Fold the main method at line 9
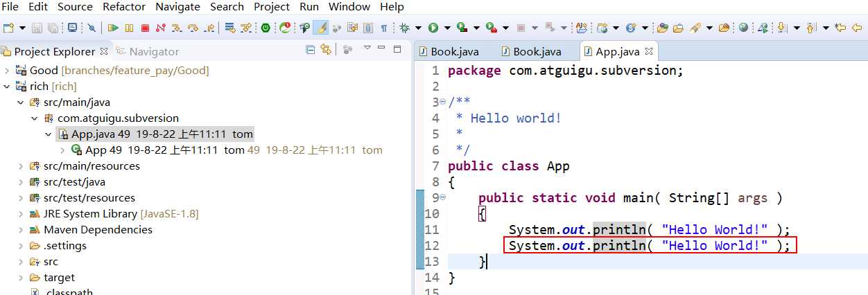Screen dimensions: 868x295 tap(443, 197)
